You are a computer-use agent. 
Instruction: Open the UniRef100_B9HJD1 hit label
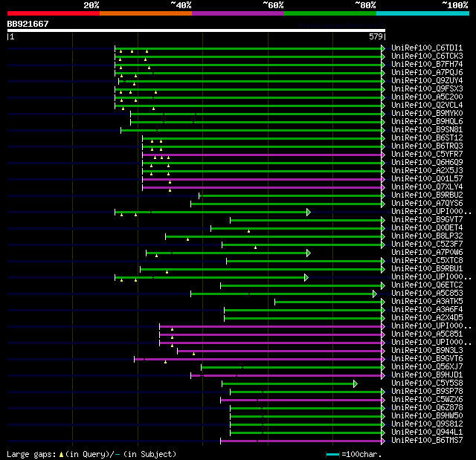tap(427, 375)
